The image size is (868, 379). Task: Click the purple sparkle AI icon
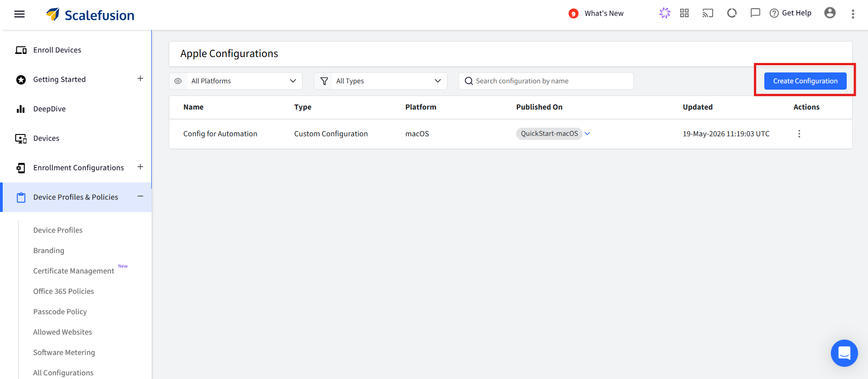[x=664, y=13]
